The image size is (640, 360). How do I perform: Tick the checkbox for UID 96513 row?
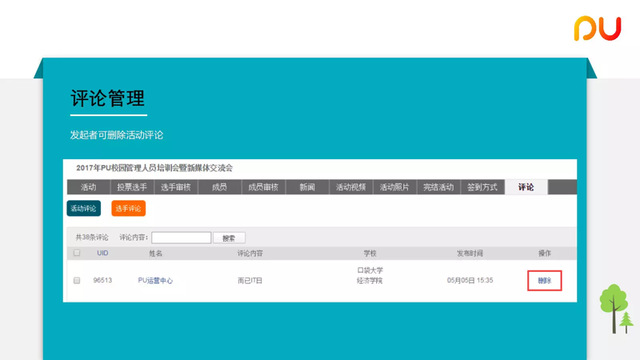coord(77,280)
